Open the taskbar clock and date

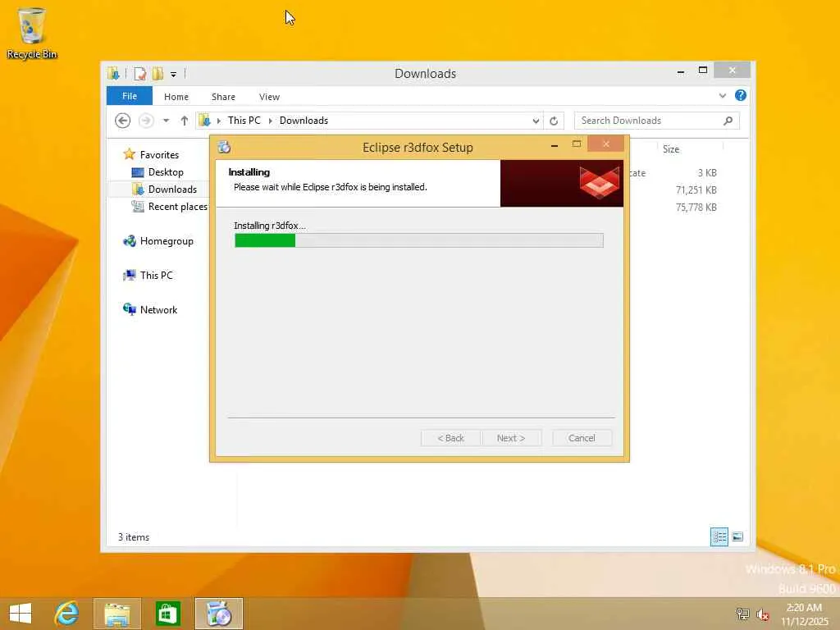804,614
